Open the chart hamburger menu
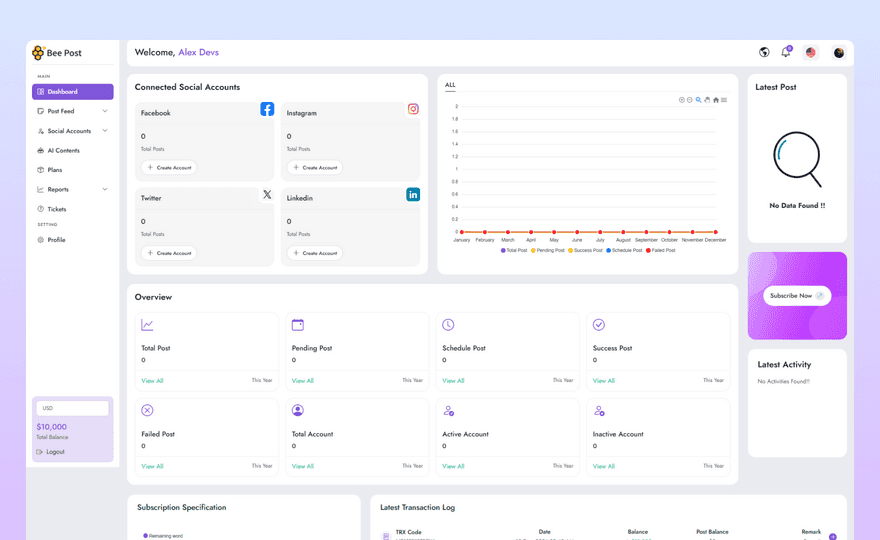 click(724, 100)
